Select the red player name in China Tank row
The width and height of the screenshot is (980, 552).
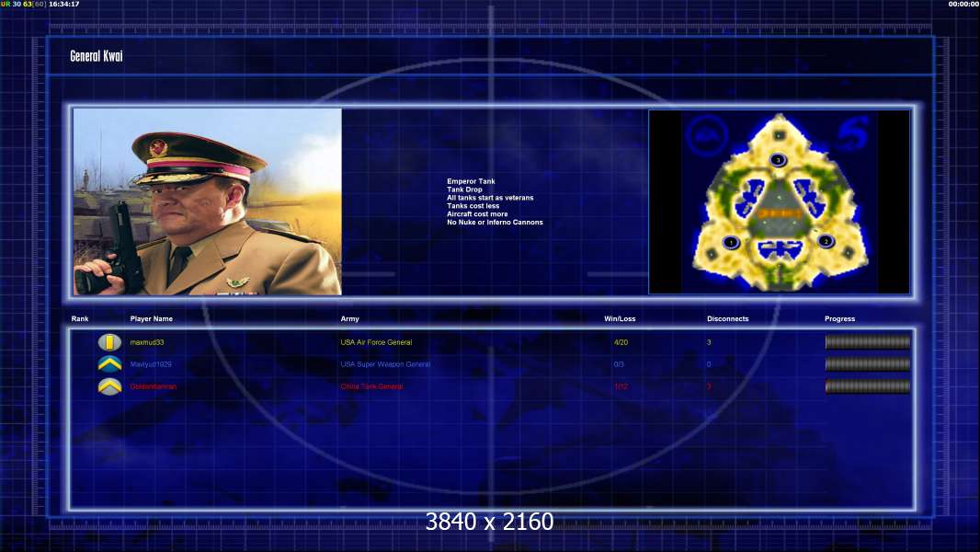154,386
